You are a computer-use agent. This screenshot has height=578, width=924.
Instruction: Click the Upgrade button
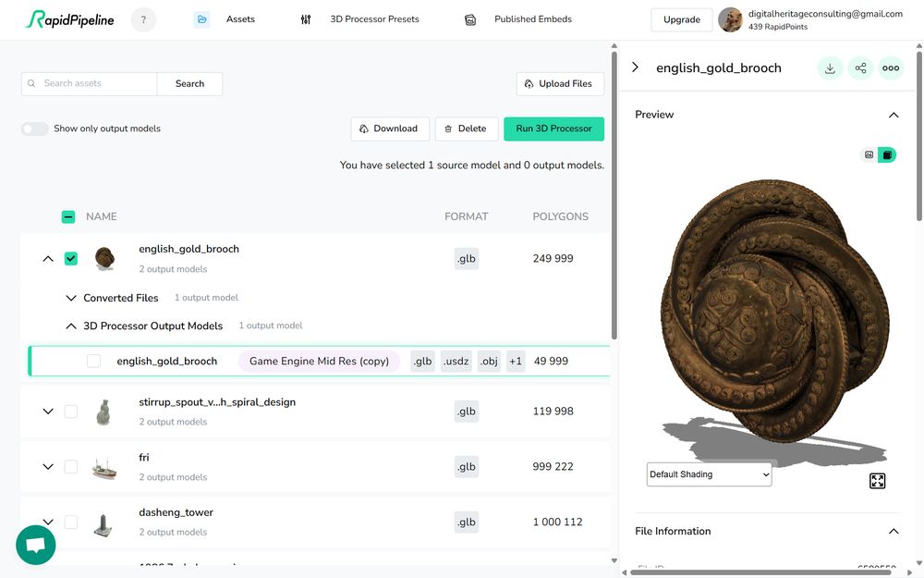point(682,20)
